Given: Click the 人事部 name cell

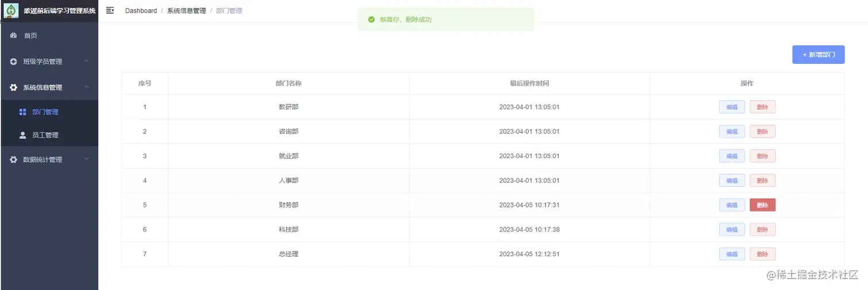Looking at the screenshot, I should (288, 181).
